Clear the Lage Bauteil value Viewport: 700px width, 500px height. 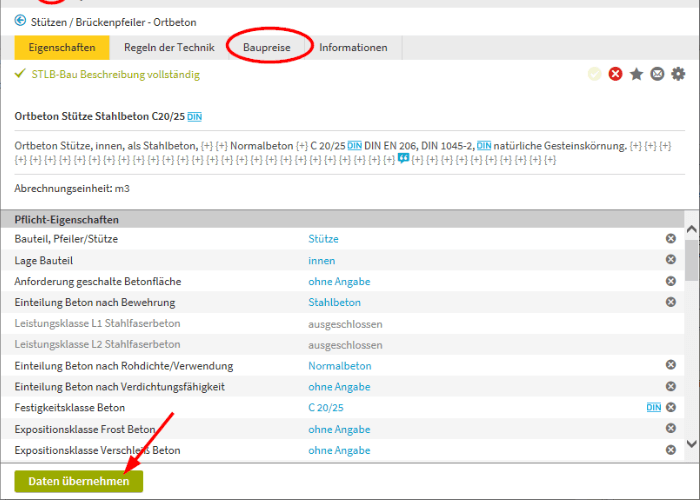point(671,259)
